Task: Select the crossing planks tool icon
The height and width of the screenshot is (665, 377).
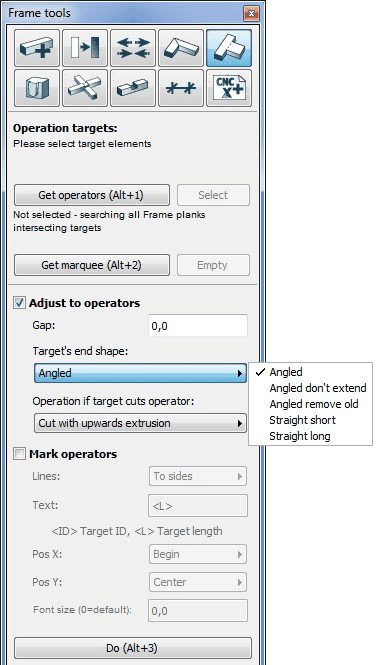Action: pyautogui.click(x=85, y=88)
